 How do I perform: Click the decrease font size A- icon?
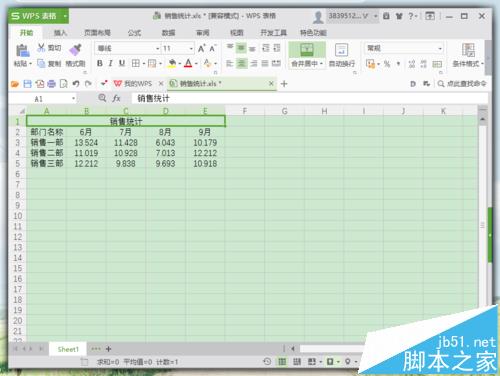tap(213, 49)
